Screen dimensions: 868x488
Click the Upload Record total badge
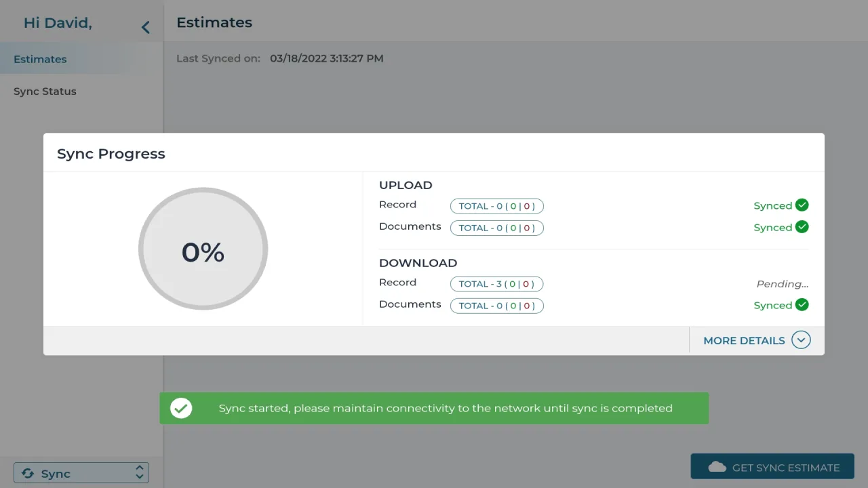[x=497, y=206]
